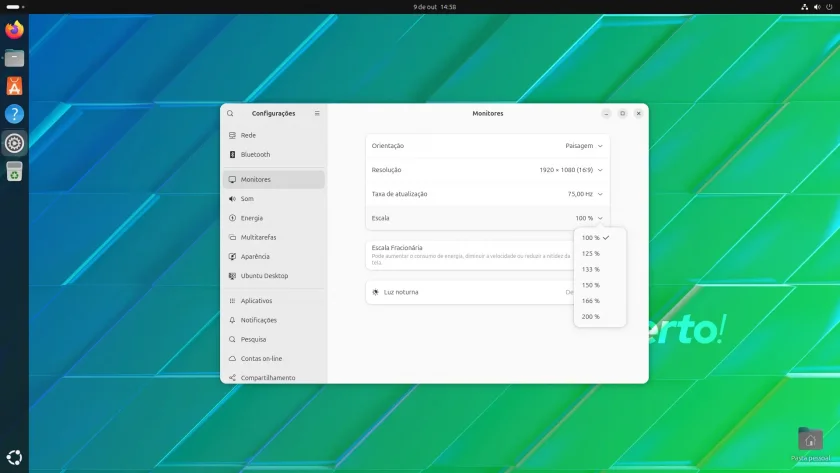Screen dimensions: 840x473
Task: Open Aplicativos in the sidebar
Action: (274, 301)
